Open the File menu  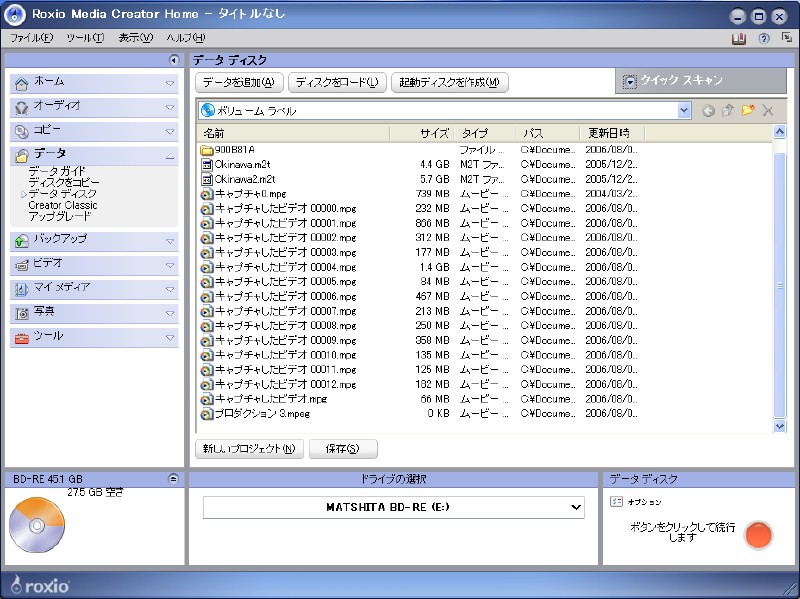(x=32, y=38)
